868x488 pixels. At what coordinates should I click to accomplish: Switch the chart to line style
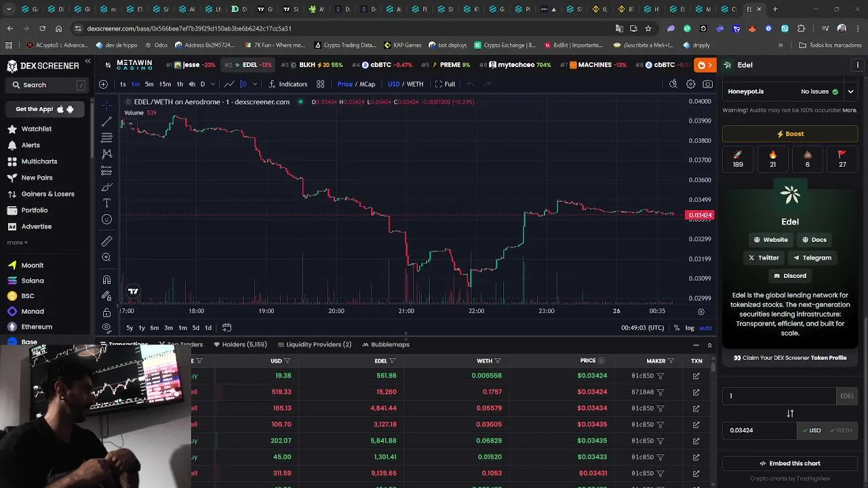click(229, 84)
